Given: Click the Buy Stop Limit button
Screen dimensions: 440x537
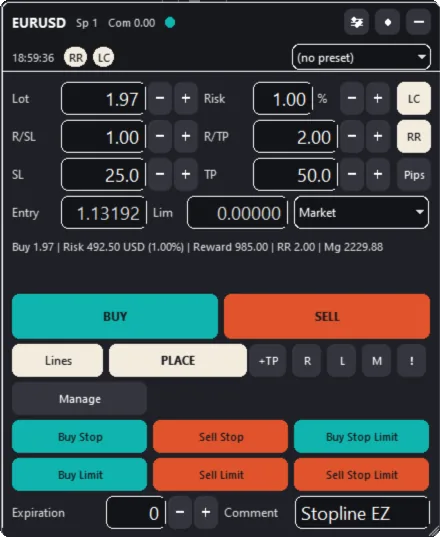Looking at the screenshot, I should pyautogui.click(x=362, y=437).
